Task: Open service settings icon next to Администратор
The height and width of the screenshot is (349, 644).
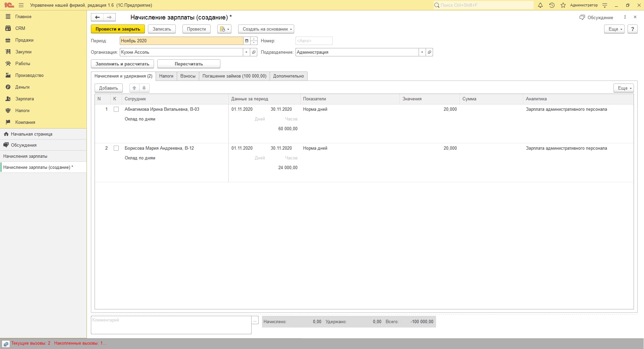Action: click(x=605, y=5)
